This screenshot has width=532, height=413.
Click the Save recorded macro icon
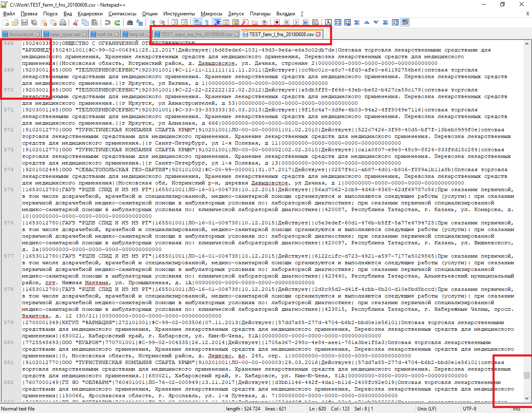315,22
